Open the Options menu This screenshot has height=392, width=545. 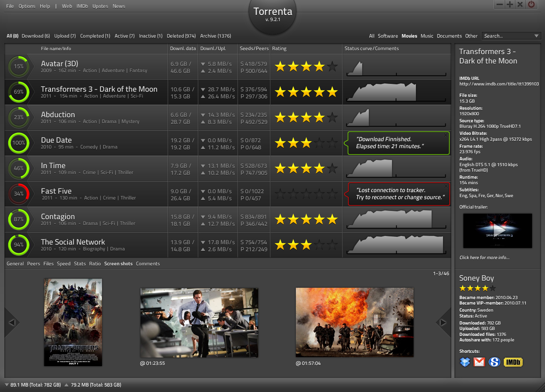pyautogui.click(x=27, y=6)
